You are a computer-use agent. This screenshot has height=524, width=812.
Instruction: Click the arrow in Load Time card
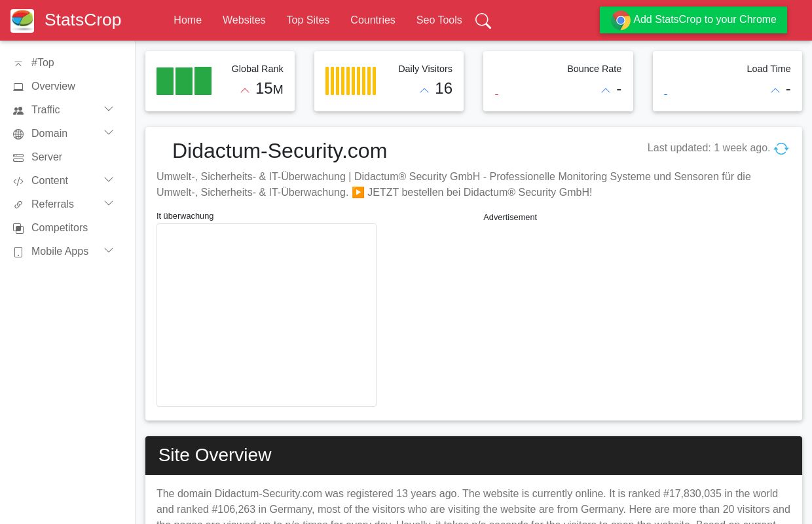(x=775, y=90)
